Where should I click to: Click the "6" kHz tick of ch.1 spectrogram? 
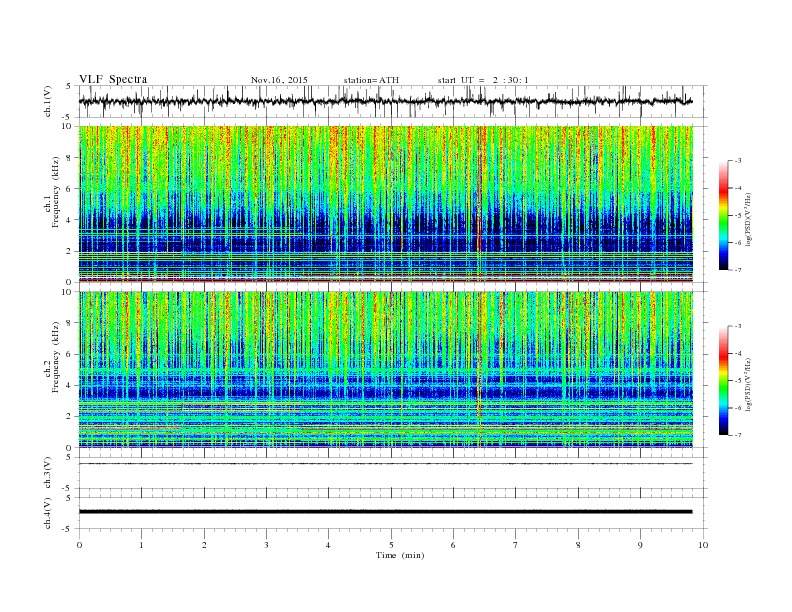(x=70, y=189)
